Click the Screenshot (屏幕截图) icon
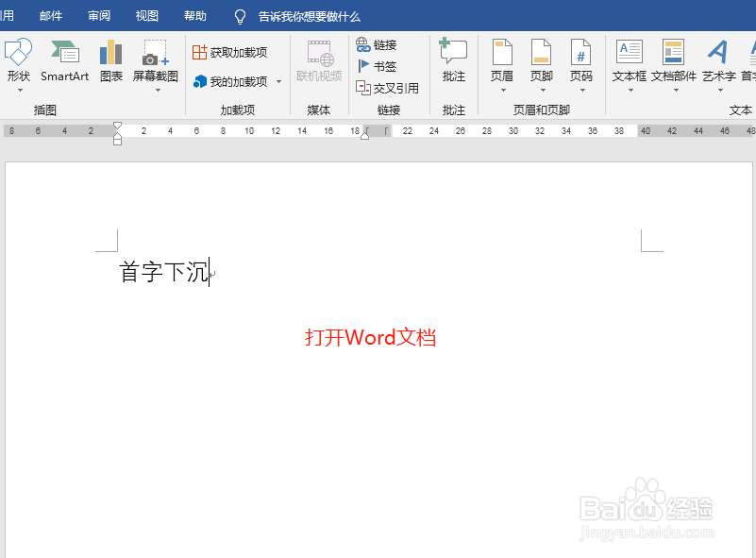The image size is (756, 558). [155, 52]
